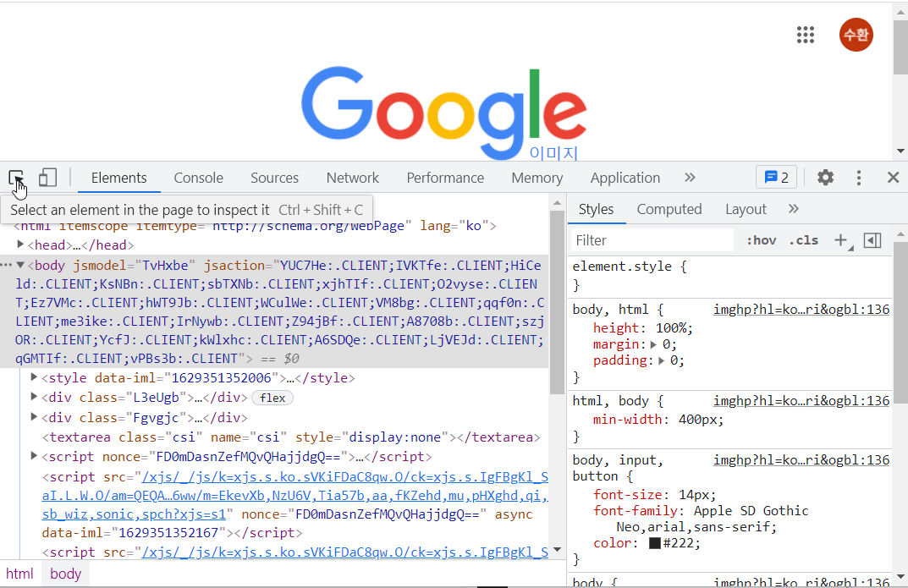908x588 pixels.
Task: Select the Layout pane tab
Action: (x=746, y=209)
